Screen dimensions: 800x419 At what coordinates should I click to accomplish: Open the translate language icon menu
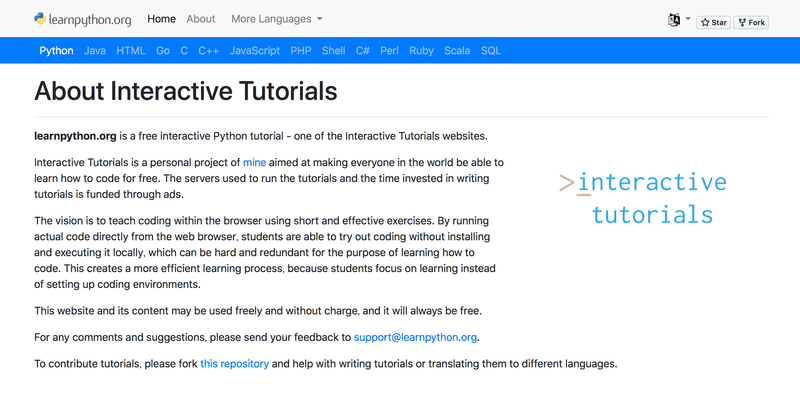pos(679,20)
